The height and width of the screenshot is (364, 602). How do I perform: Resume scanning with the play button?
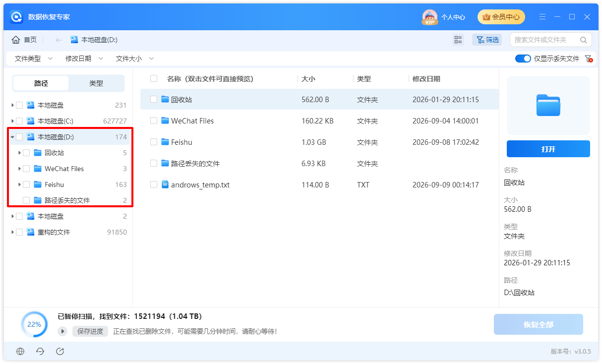62,331
